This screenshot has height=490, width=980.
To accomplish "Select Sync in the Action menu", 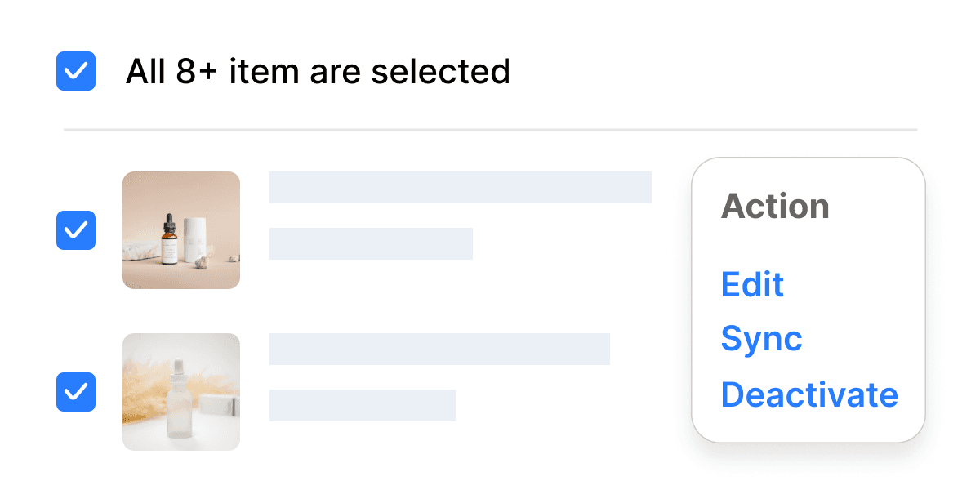I will tap(761, 338).
